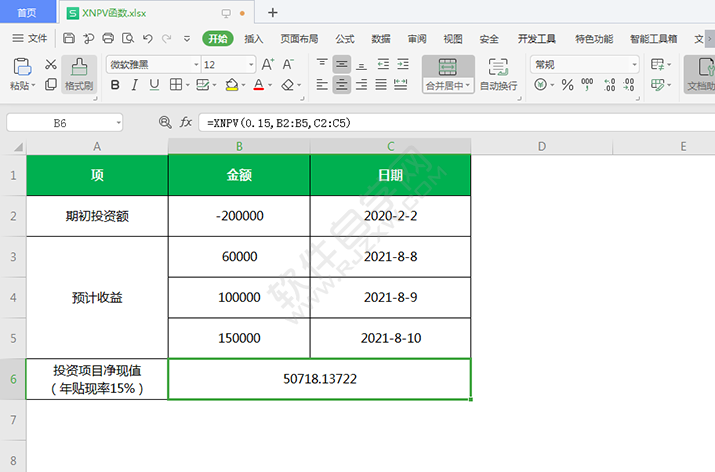Increase indent icon
The image size is (715, 472).
click(x=403, y=64)
